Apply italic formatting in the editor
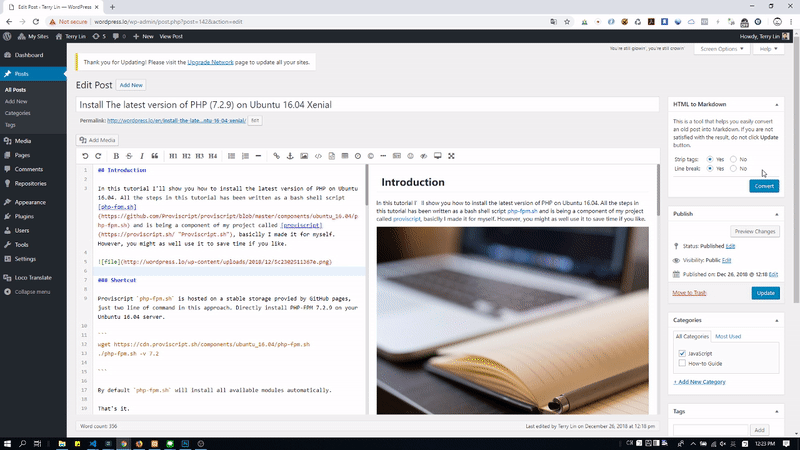The height and width of the screenshot is (450, 800). (142, 156)
